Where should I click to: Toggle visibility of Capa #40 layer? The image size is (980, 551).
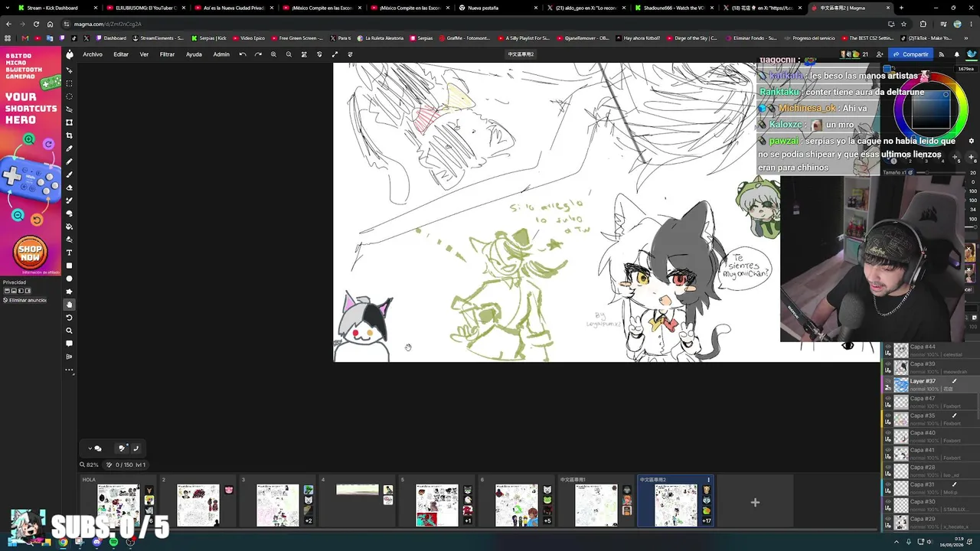[x=888, y=433]
